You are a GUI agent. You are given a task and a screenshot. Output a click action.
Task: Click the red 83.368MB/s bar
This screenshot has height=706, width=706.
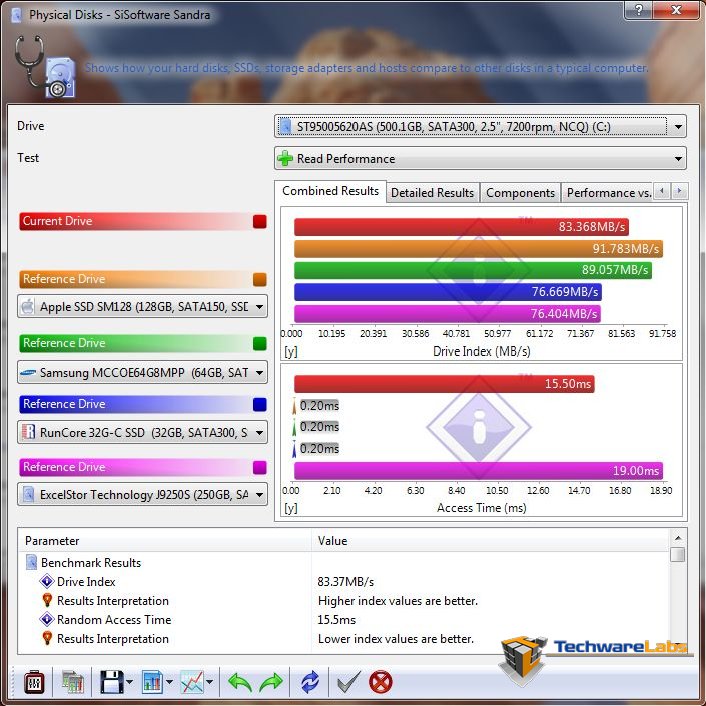pyautogui.click(x=461, y=227)
